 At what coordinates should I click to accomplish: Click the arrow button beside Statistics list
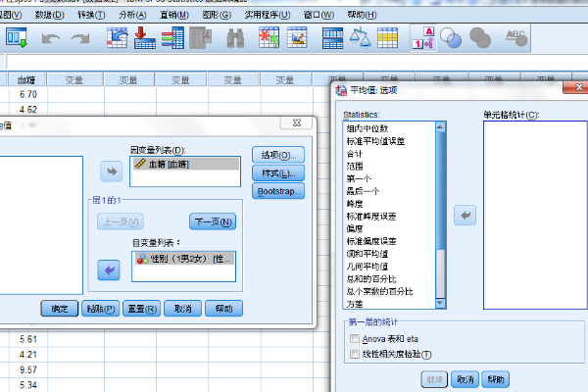click(x=466, y=215)
